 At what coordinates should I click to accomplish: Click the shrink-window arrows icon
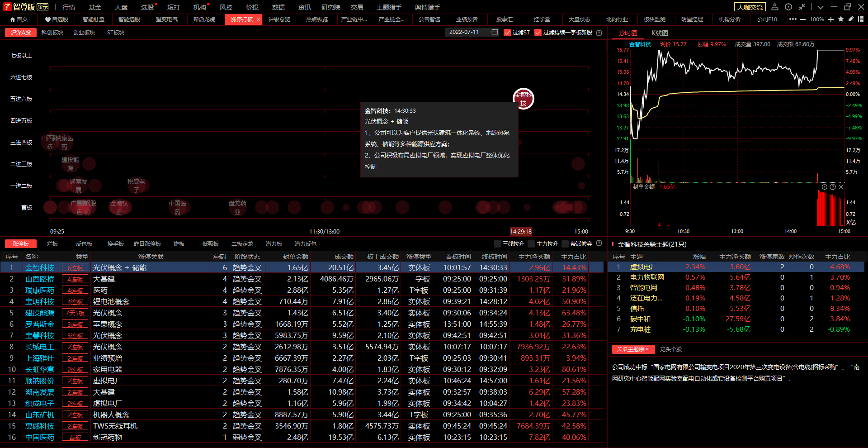click(802, 7)
